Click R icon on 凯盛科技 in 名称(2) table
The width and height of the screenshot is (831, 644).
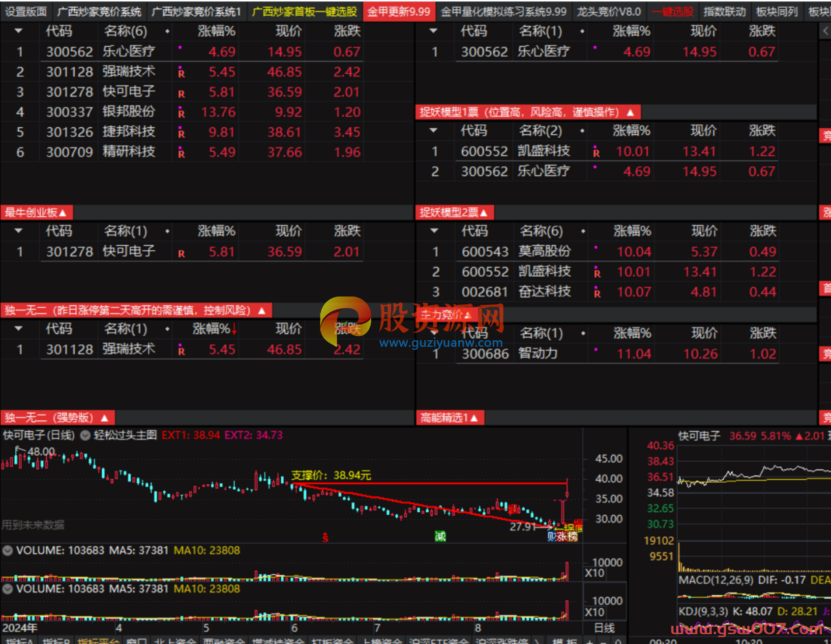click(x=596, y=152)
